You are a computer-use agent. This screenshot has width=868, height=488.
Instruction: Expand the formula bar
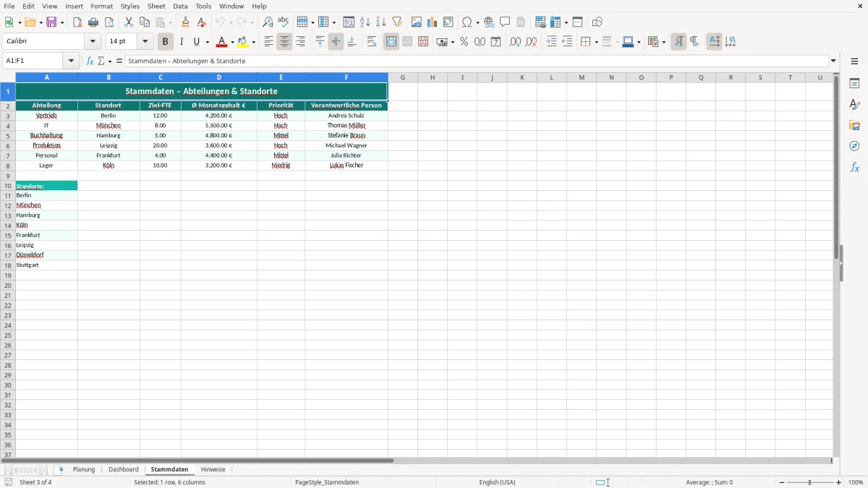[x=833, y=61]
